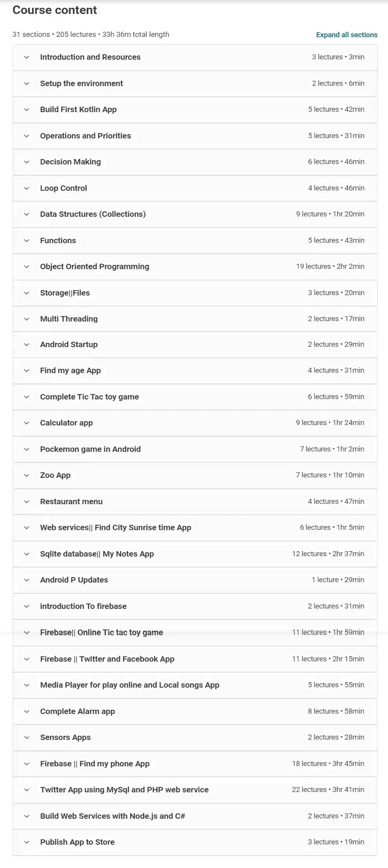Expand Multi Threading section chevron
This screenshot has width=388, height=868.
(x=27, y=319)
